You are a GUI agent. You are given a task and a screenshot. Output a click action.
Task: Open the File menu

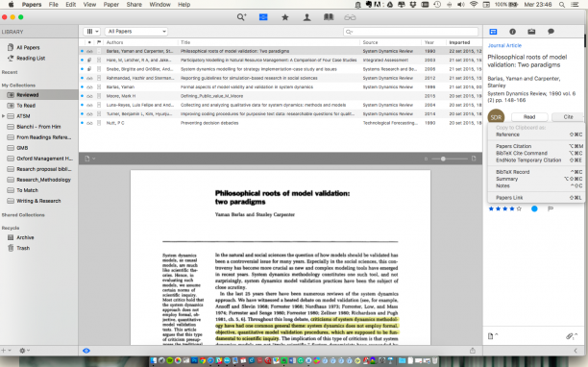(x=54, y=5)
